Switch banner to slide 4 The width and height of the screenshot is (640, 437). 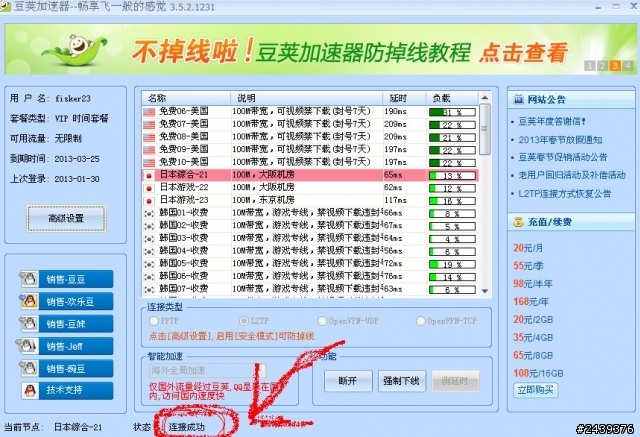point(628,65)
